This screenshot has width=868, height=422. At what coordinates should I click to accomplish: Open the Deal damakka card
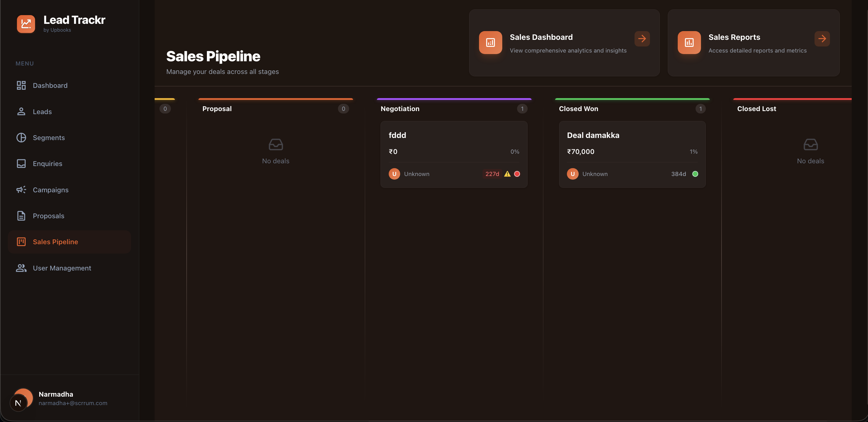(632, 155)
